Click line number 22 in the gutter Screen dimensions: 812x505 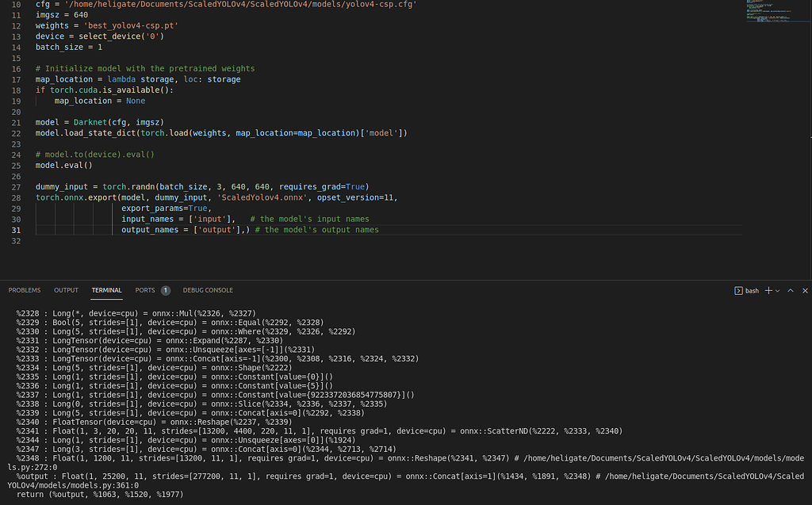(16, 133)
